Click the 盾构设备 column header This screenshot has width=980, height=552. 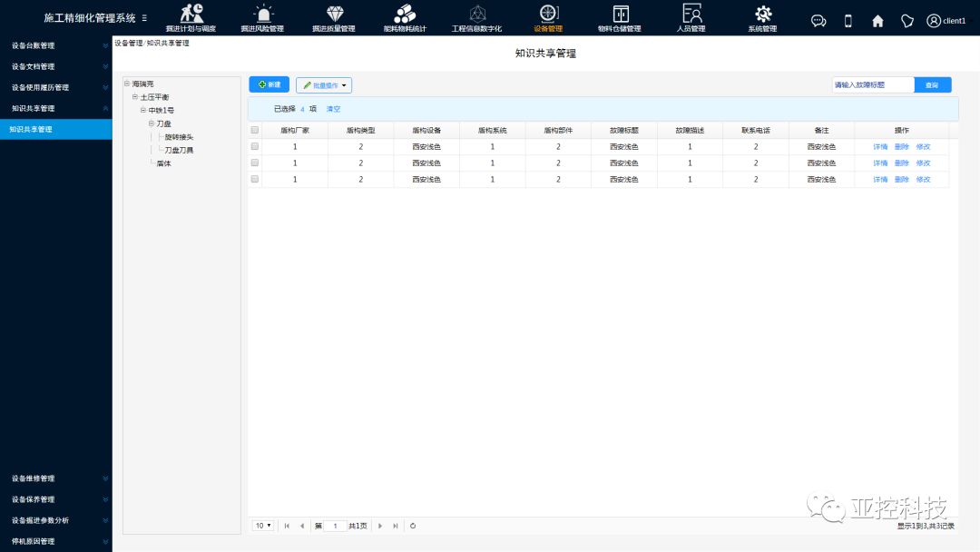[426, 130]
